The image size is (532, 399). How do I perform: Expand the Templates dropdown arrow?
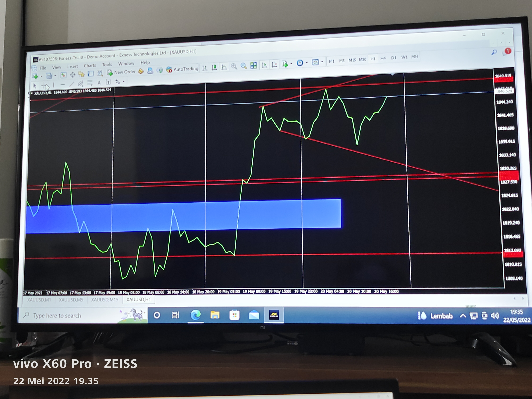(x=322, y=62)
